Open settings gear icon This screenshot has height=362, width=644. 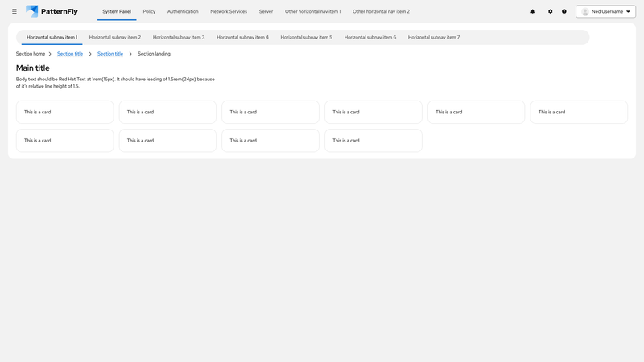pyautogui.click(x=551, y=11)
